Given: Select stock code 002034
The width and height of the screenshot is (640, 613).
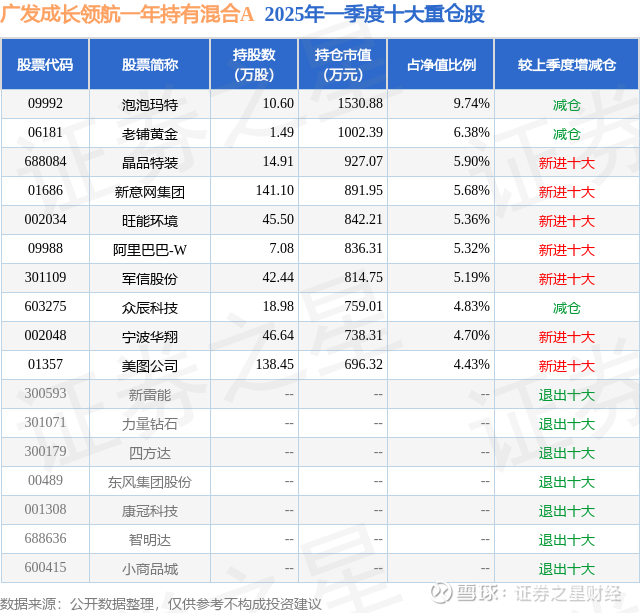Looking at the screenshot, I should [x=45, y=220].
